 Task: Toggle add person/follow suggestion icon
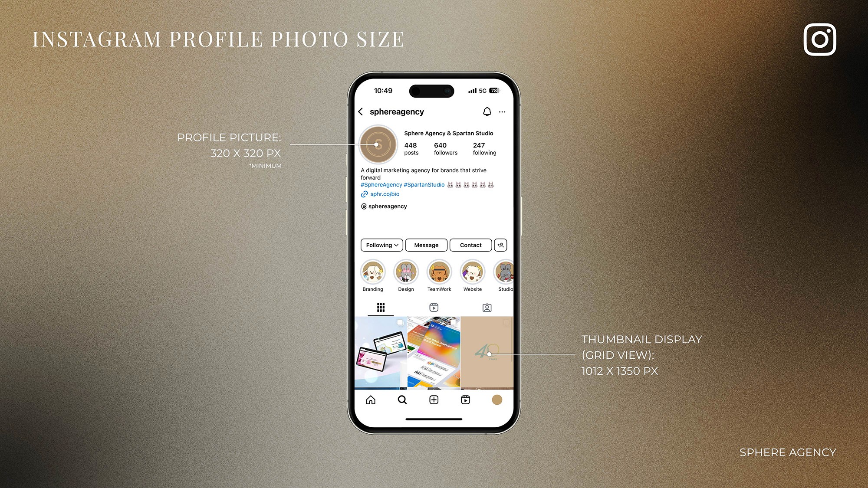[x=501, y=245]
